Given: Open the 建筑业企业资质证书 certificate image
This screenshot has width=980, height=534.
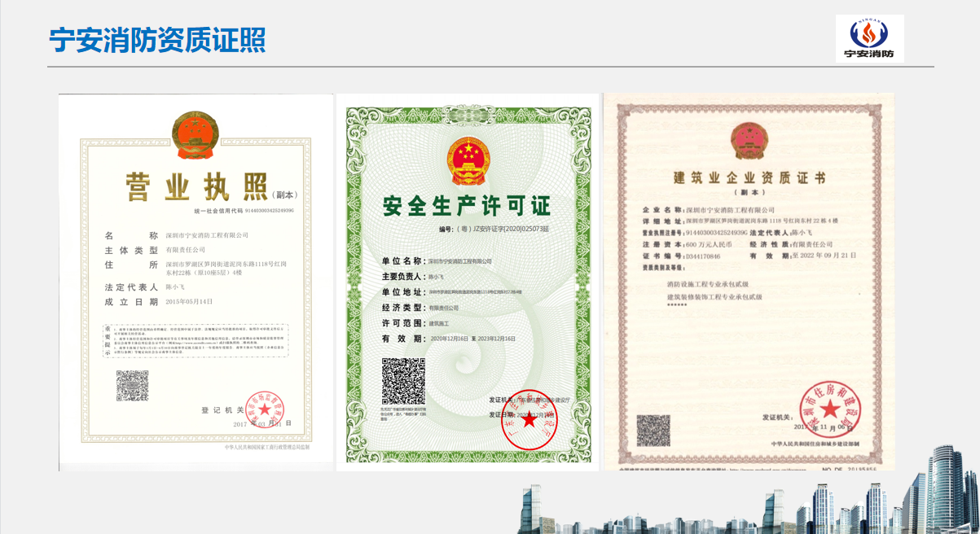Looking at the screenshot, I should pyautogui.click(x=749, y=282).
